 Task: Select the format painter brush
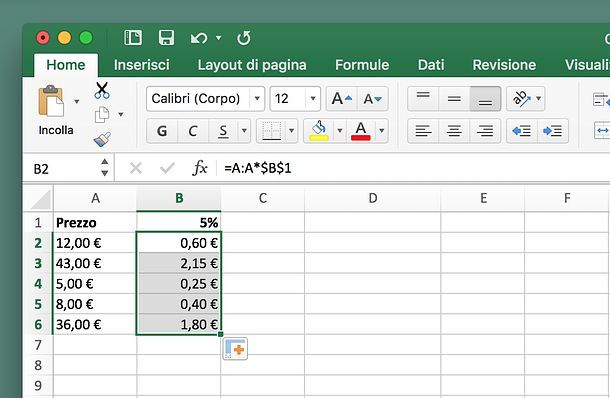(102, 139)
